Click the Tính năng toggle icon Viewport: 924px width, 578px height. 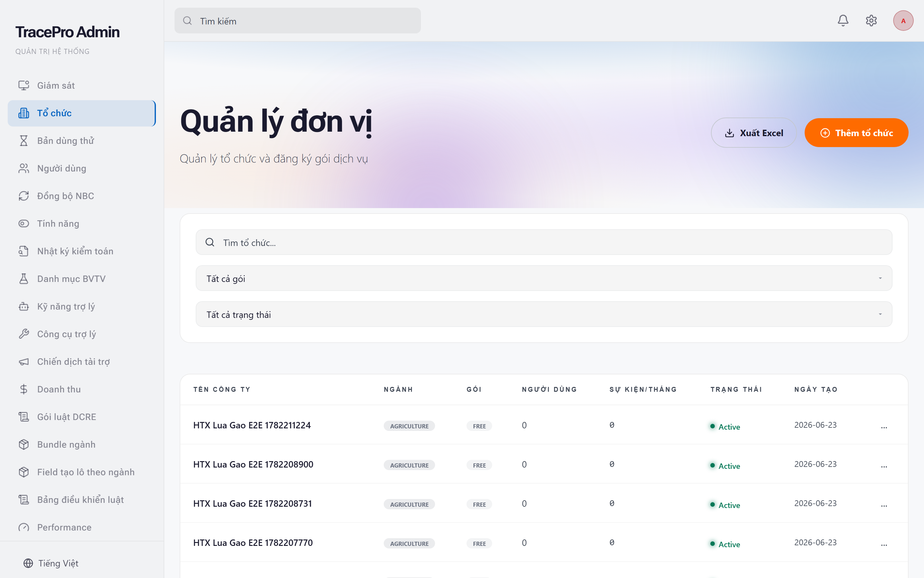click(x=24, y=223)
